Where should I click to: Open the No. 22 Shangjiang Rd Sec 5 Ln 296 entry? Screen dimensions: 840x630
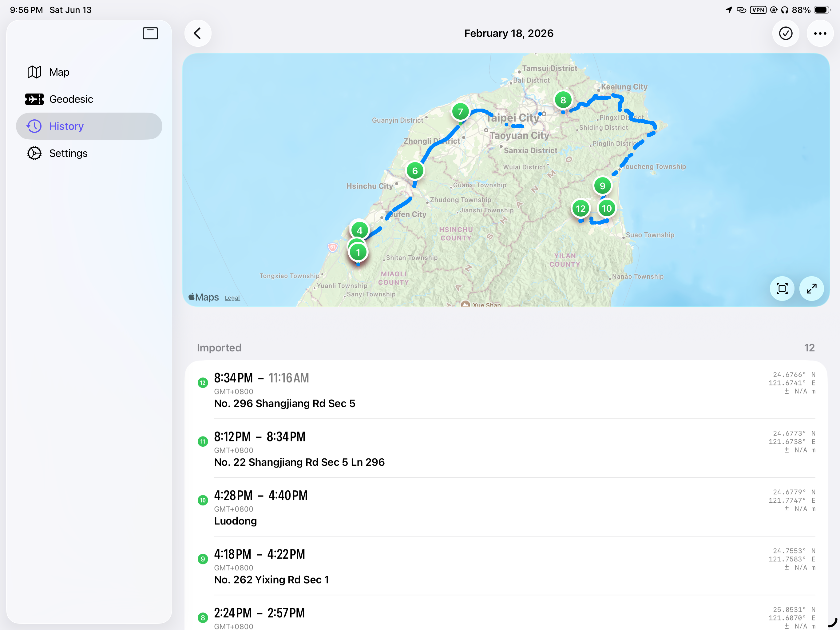[506, 449]
